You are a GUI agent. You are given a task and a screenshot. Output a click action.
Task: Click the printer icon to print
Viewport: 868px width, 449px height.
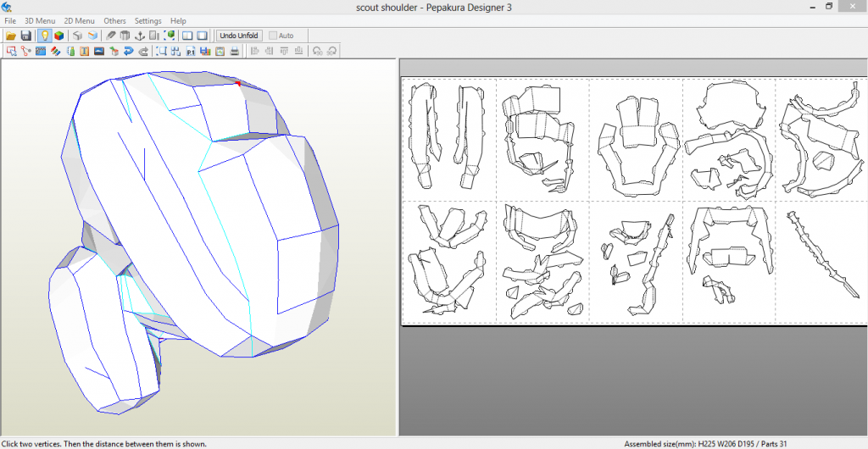point(234,51)
